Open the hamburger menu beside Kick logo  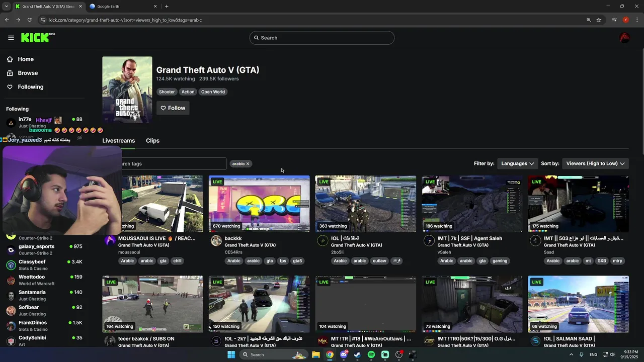pyautogui.click(x=11, y=38)
